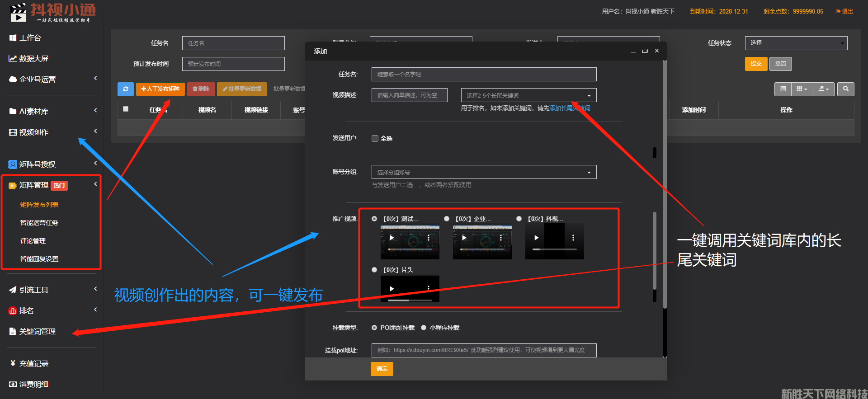Click the search magnifier icon in toolbar
The width and height of the screenshot is (868, 399).
pyautogui.click(x=845, y=89)
